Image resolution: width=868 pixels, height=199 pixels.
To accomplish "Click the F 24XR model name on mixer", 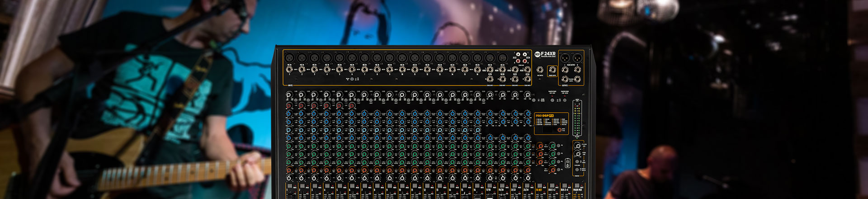I will coord(548,54).
